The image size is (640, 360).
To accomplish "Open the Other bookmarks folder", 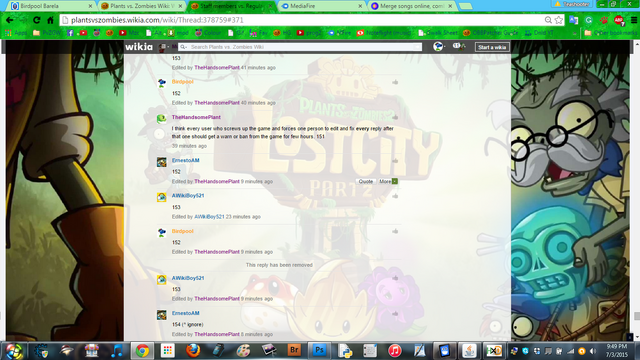I will pos(611,33).
